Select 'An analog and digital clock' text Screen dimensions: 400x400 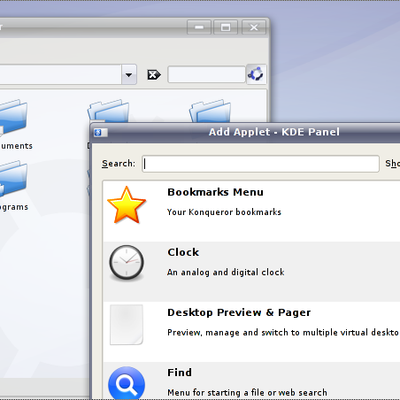coord(226,272)
